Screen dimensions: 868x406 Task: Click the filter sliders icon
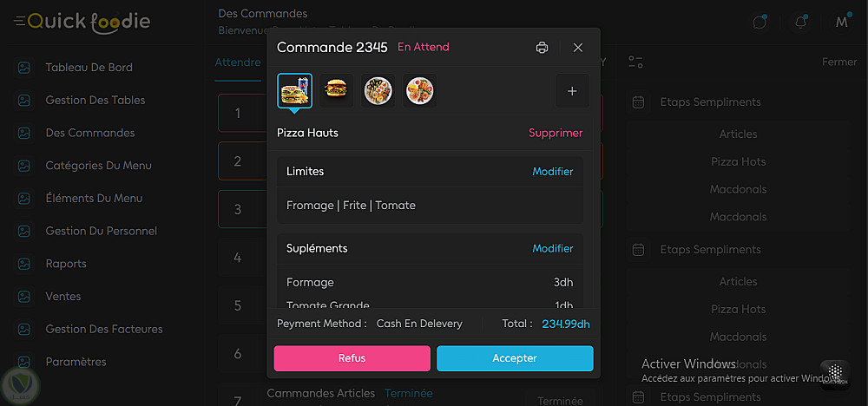636,62
